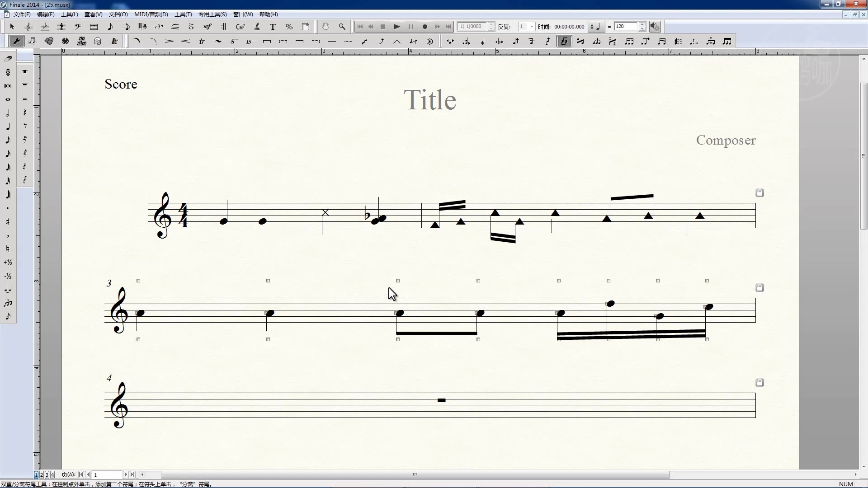Open playback settings speaker icon

pos(655,27)
